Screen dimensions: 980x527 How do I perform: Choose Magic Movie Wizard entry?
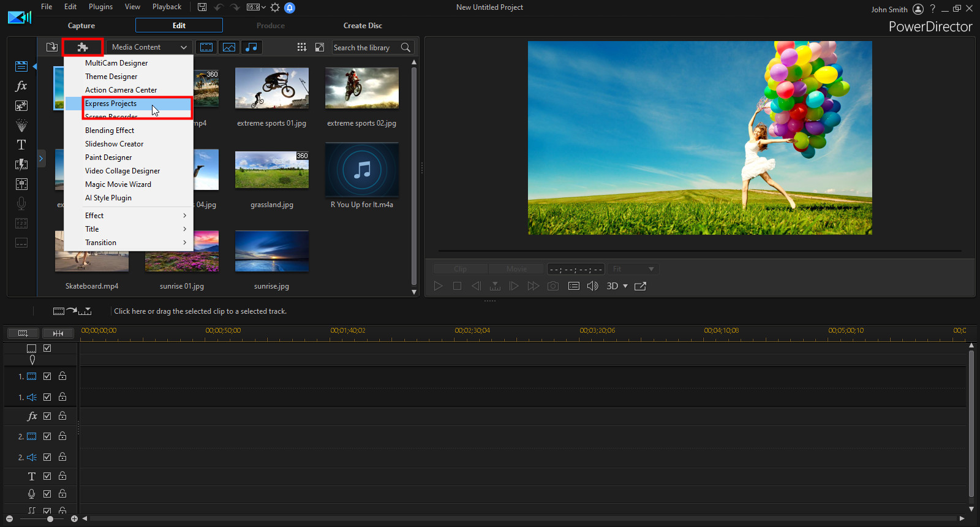(118, 184)
